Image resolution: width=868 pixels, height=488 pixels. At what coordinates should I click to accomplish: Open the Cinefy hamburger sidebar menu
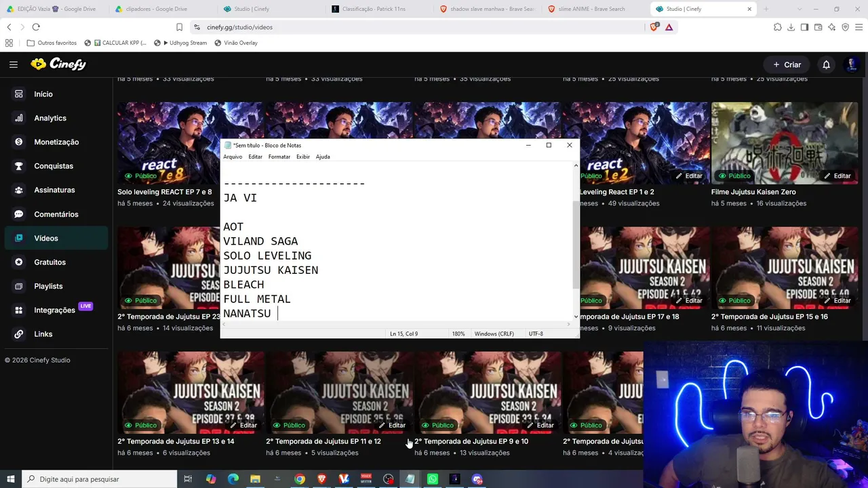pyautogui.click(x=14, y=64)
